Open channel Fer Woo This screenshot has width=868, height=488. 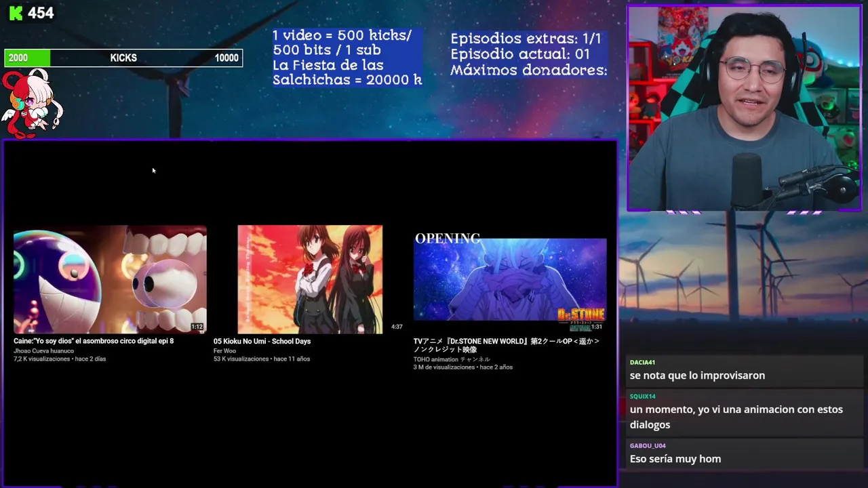point(224,350)
